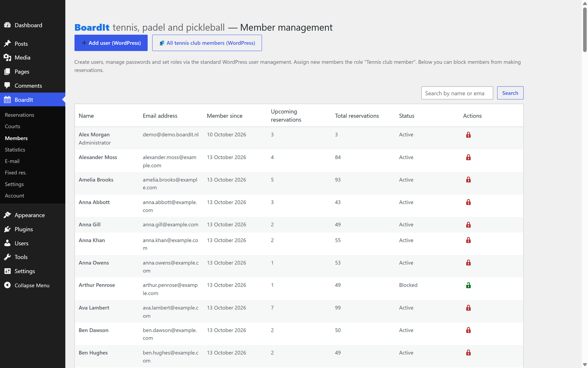The image size is (588, 368).
Task: Click the BoardIt logo heading
Action: coord(92,28)
